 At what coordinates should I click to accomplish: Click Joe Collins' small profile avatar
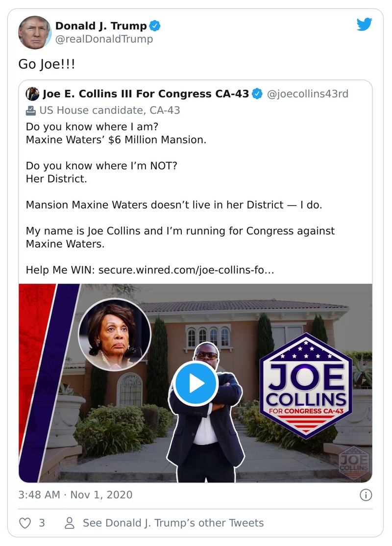[32, 94]
